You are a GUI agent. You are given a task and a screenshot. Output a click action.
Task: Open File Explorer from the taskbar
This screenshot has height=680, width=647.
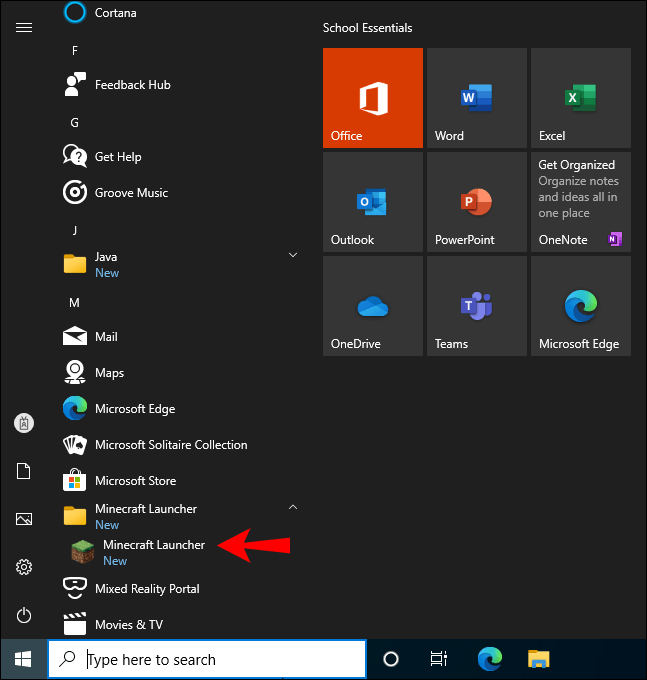tap(539, 659)
